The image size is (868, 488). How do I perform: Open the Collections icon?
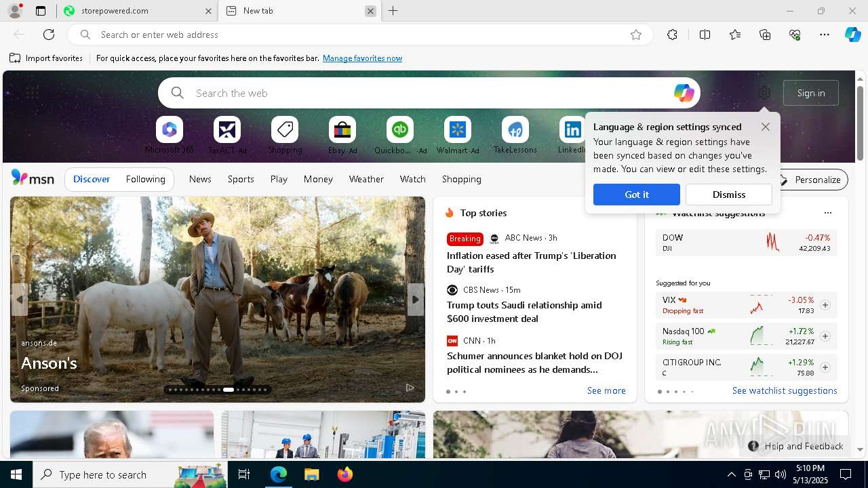(x=765, y=35)
